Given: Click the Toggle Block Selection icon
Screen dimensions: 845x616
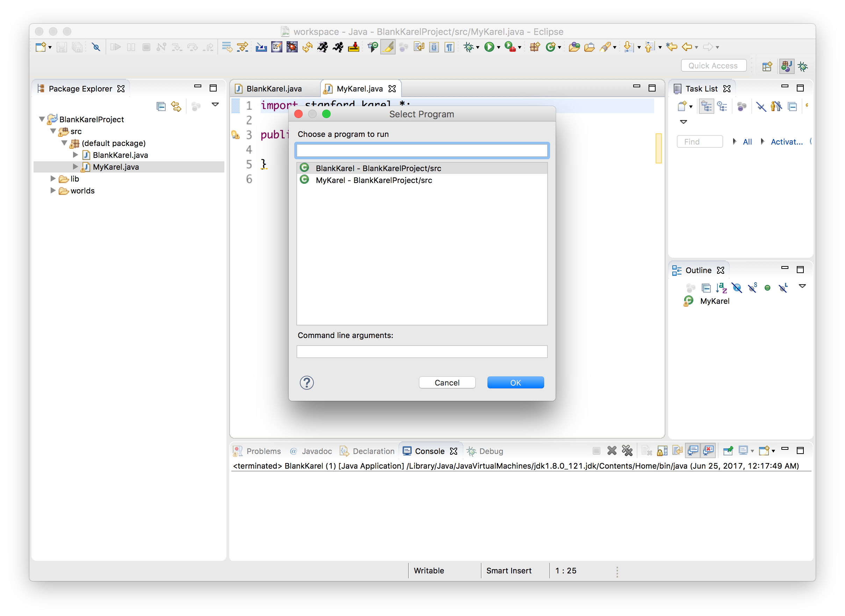Looking at the screenshot, I should click(x=434, y=47).
